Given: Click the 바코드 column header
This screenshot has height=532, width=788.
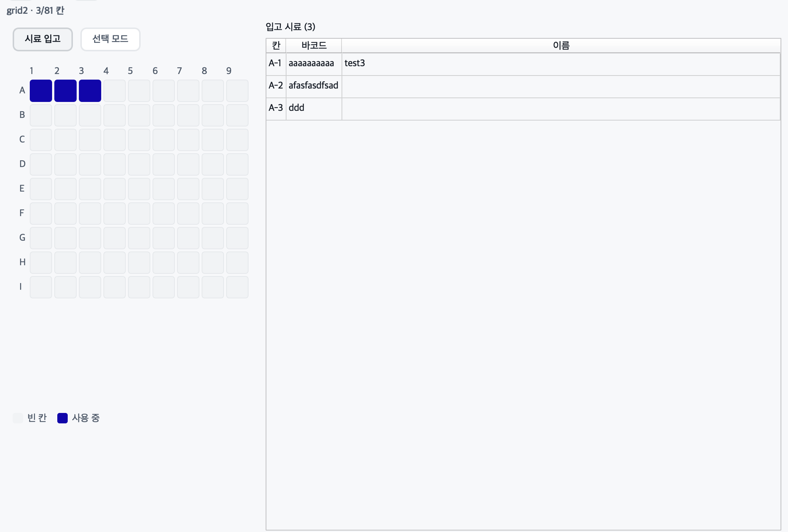Looking at the screenshot, I should click(x=314, y=46).
